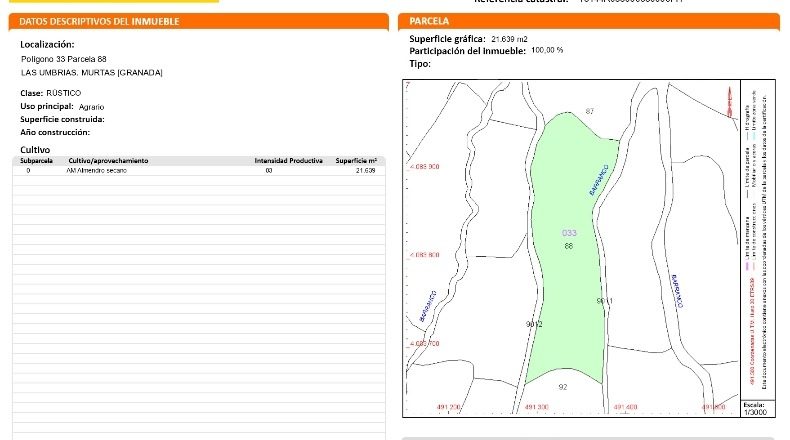Viewport: 790px width, 440px height.
Task: Click parcel label 87 on the map
Action: pos(590,111)
